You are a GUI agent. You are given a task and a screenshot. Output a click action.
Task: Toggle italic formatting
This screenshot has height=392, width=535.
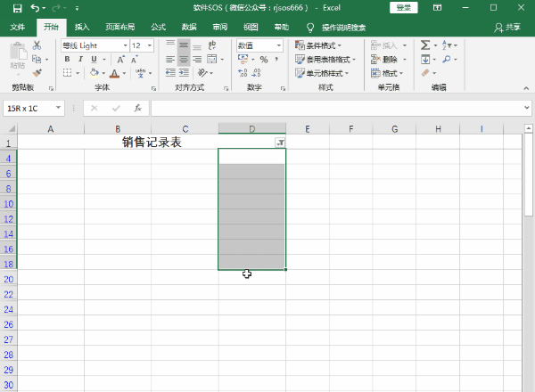click(80, 60)
